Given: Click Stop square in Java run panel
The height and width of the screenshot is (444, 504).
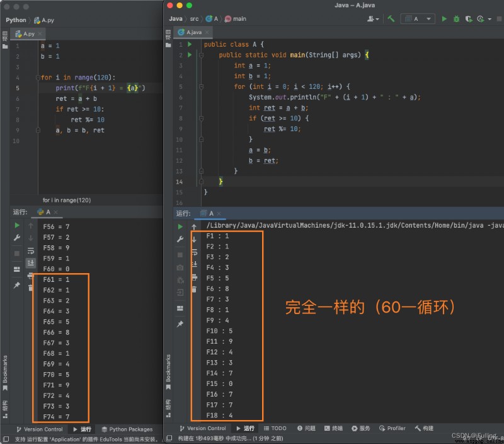Looking at the screenshot, I should [x=180, y=255].
